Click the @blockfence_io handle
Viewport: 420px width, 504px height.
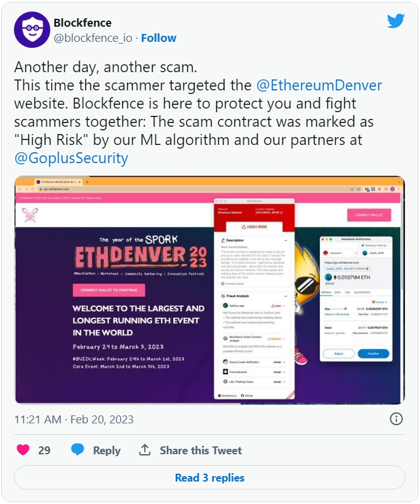click(x=93, y=38)
